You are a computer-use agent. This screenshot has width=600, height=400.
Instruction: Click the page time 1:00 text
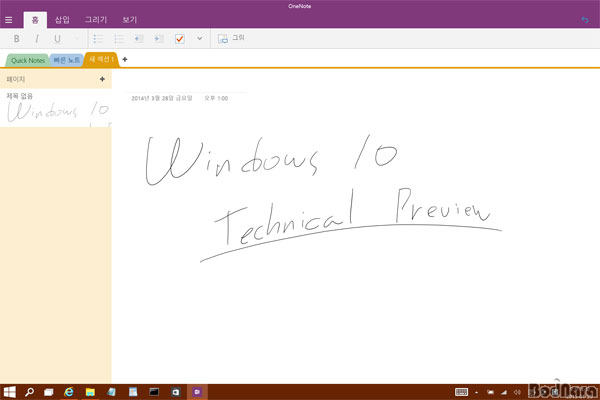[216, 98]
